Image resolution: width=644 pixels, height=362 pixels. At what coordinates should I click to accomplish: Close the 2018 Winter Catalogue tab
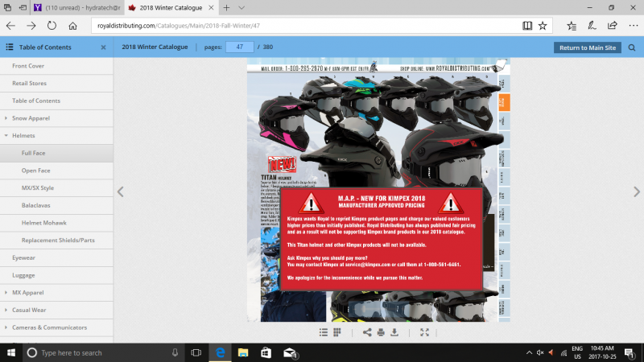(x=211, y=7)
